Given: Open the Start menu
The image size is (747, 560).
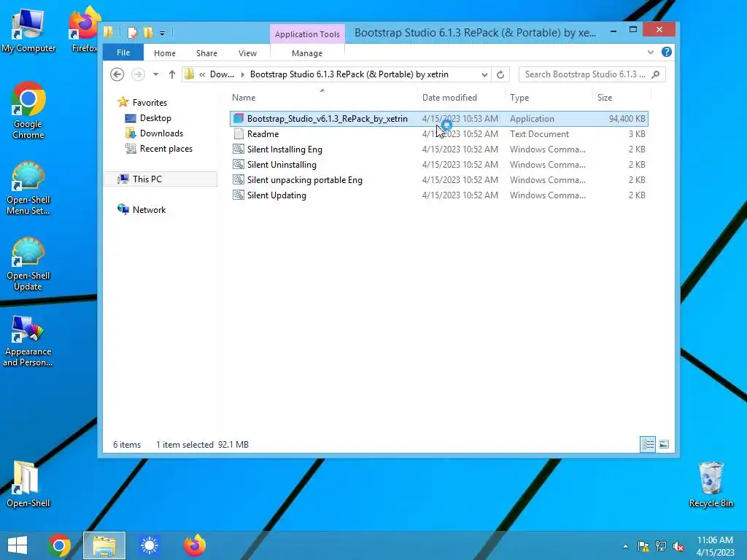Looking at the screenshot, I should (18, 545).
